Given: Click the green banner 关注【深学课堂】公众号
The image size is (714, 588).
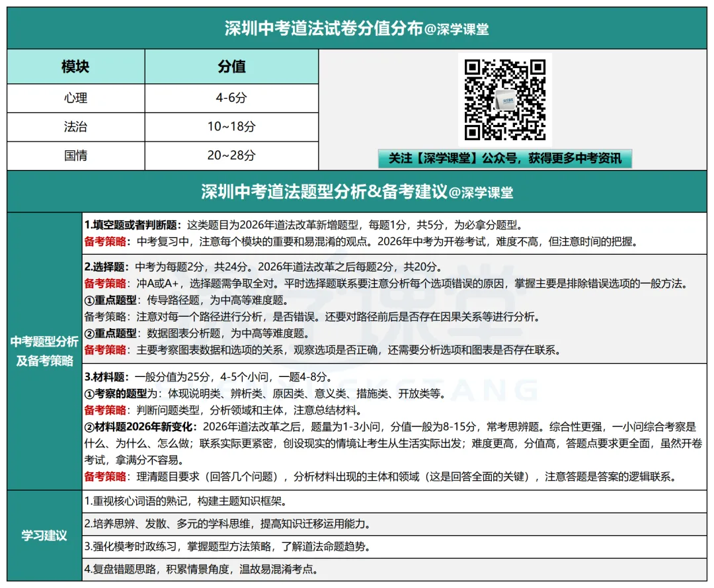Looking at the screenshot, I should (505, 159).
